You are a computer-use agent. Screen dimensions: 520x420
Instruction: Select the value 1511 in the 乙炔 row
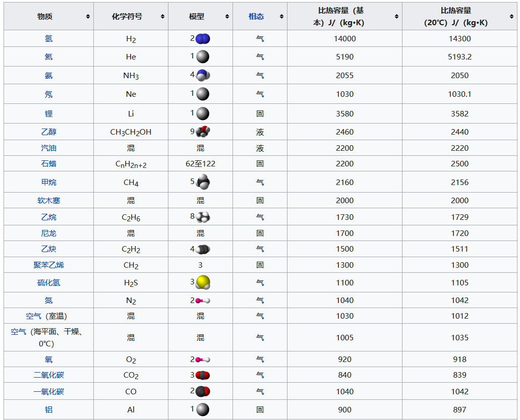click(459, 249)
